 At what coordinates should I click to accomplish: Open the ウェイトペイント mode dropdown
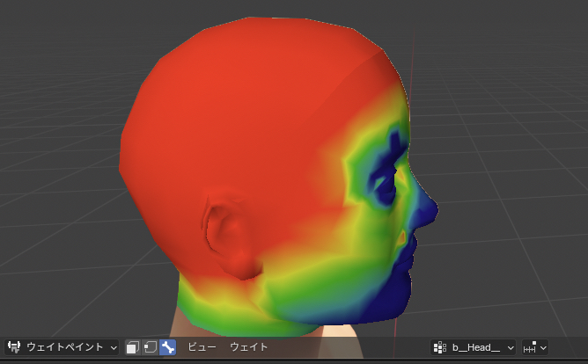tap(70, 347)
